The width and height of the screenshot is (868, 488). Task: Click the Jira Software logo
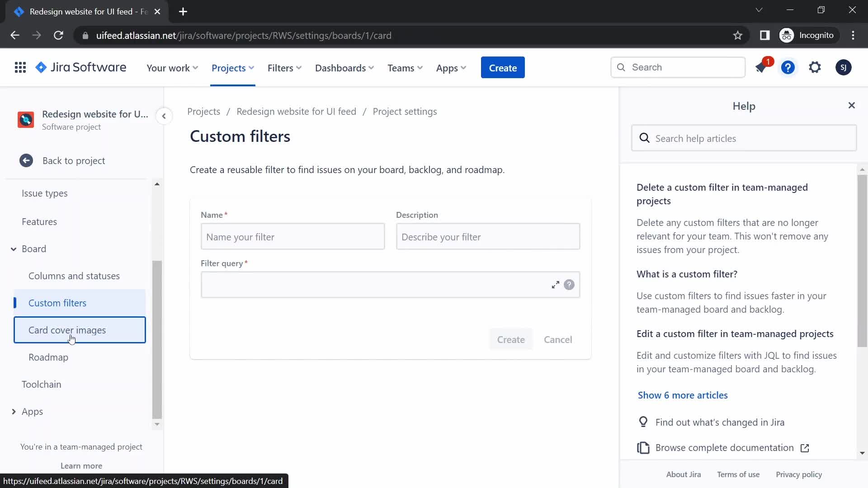(81, 68)
